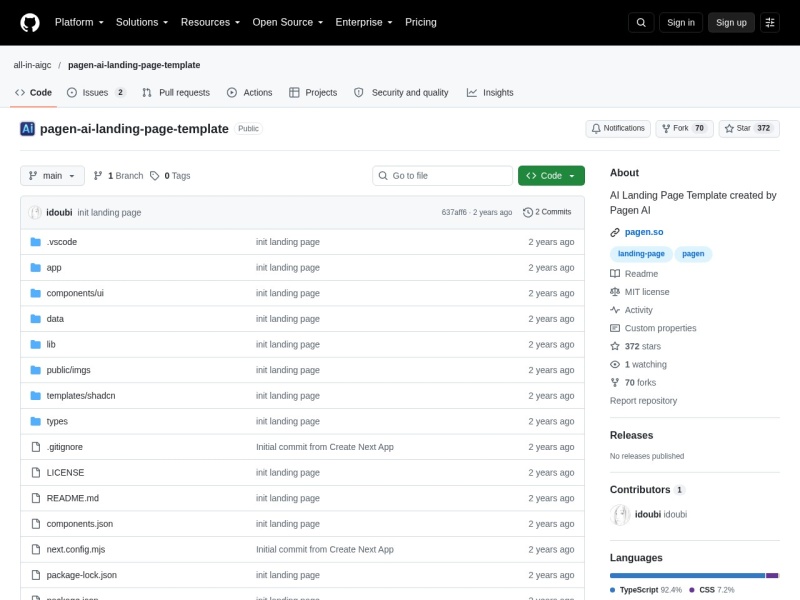
Task: Open the appearance settings sliders icon
Action: [770, 22]
